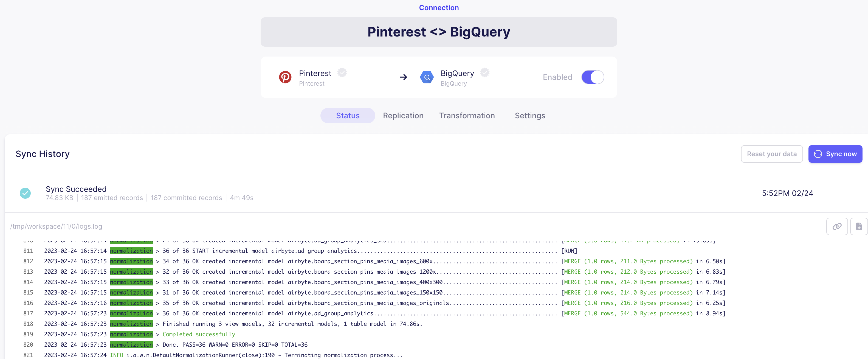Go to the Settings tab

[x=530, y=116]
